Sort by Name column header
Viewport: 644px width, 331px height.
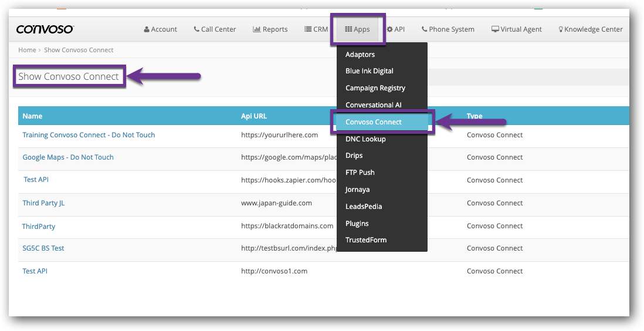[x=32, y=116]
